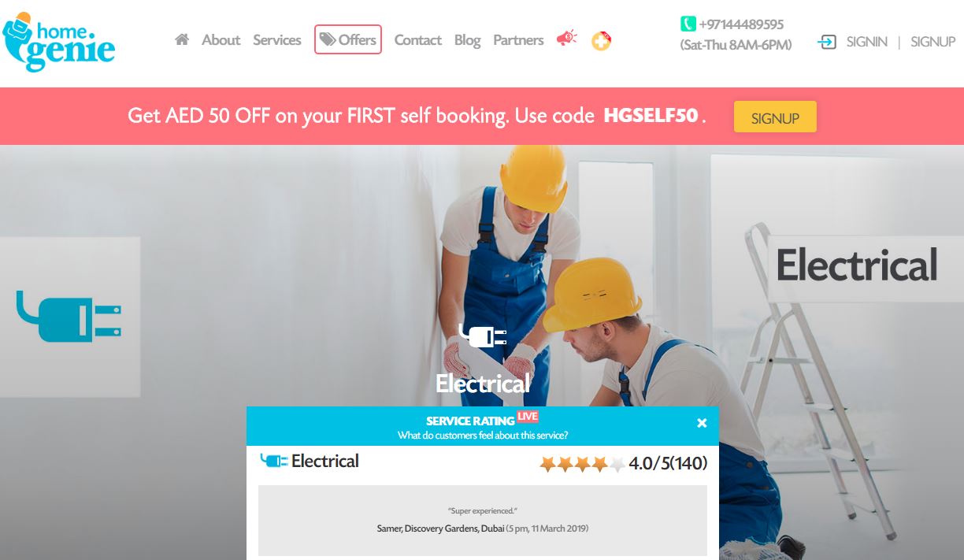Open the red megaphone announcements icon
964x560 pixels.
pos(567,38)
